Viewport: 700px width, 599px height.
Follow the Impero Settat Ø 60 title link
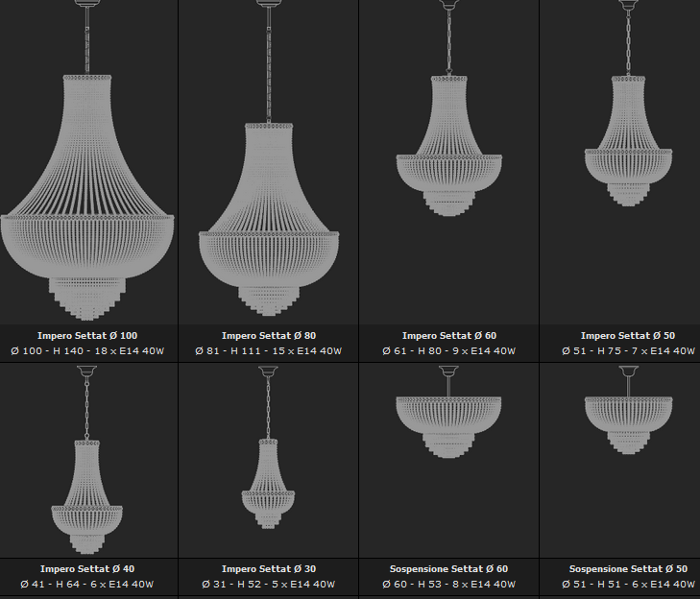pos(449,336)
